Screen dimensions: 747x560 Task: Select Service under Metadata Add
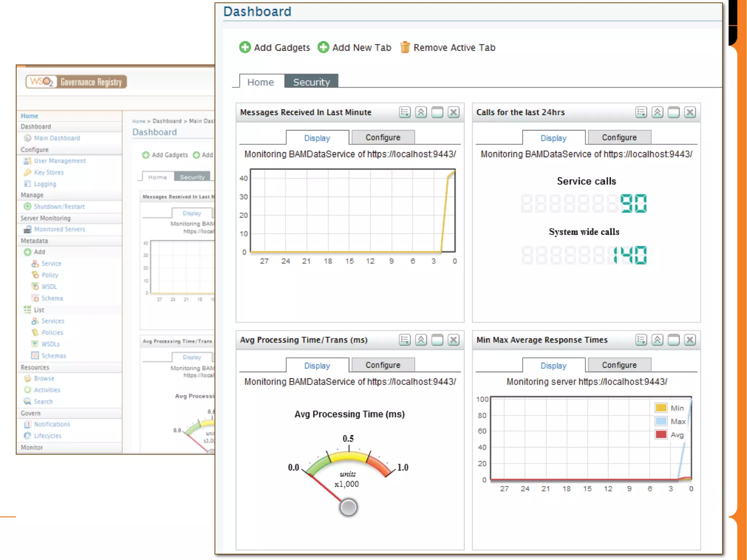click(51, 263)
